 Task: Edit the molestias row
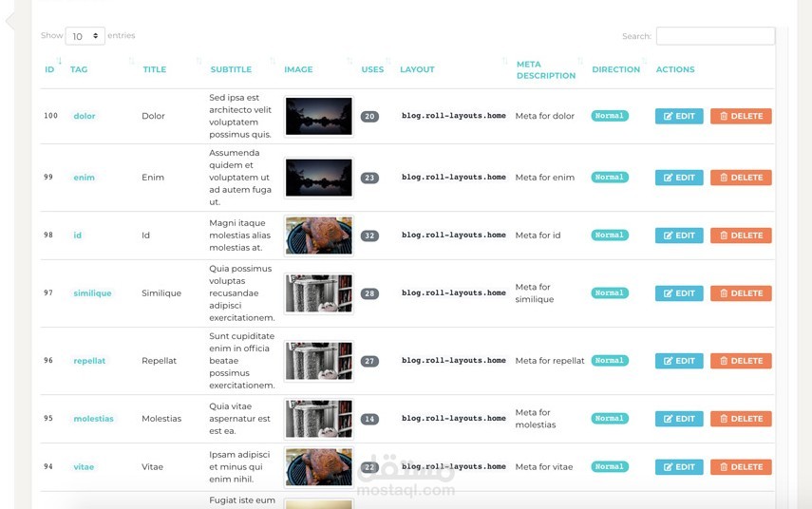tap(679, 419)
